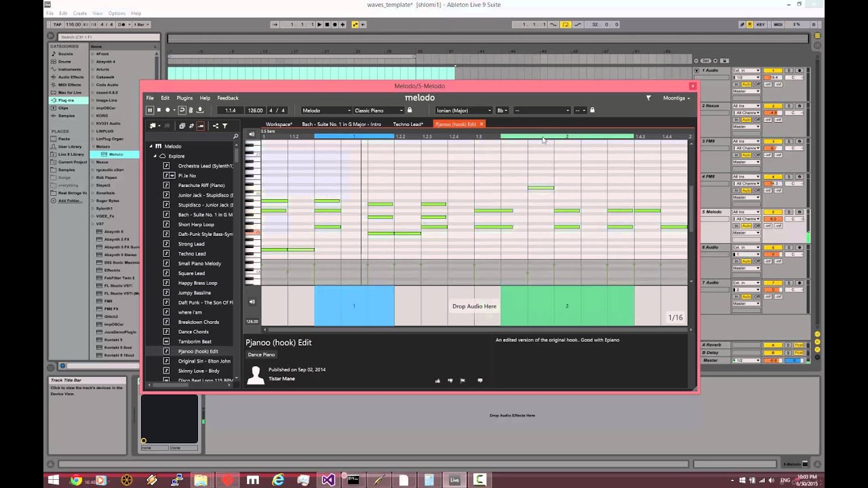The image size is (868, 488).
Task: Open the Ionian (Major) scale dropdown
Action: pos(465,110)
